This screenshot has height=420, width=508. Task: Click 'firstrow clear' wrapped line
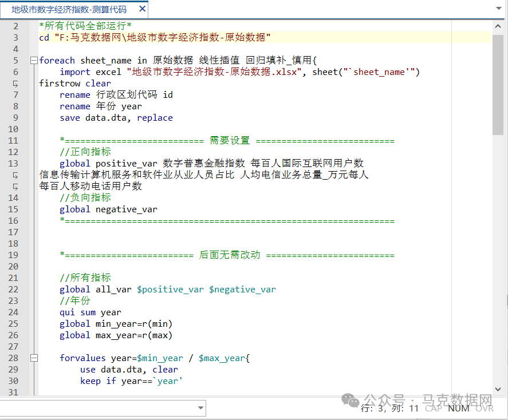(75, 84)
